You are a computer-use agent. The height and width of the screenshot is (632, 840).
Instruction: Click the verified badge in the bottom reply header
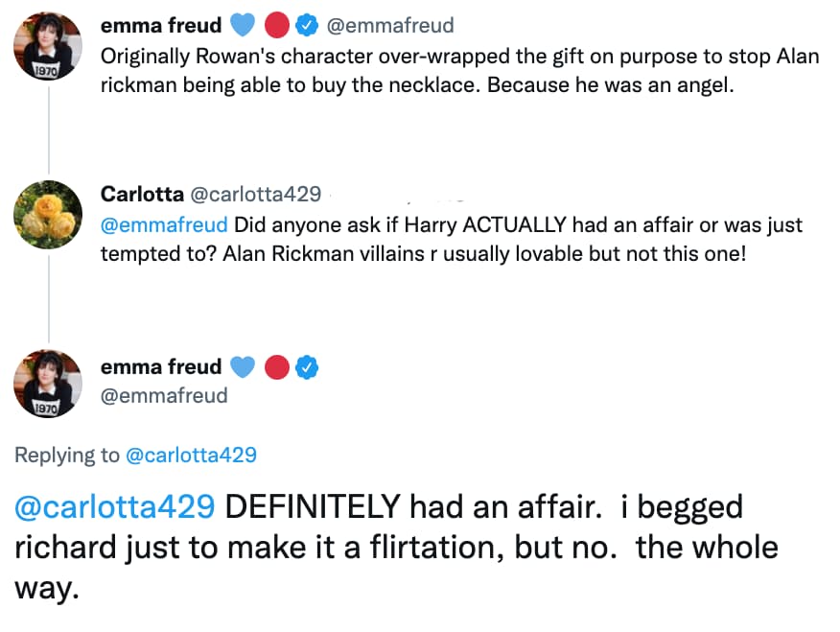[x=307, y=366]
